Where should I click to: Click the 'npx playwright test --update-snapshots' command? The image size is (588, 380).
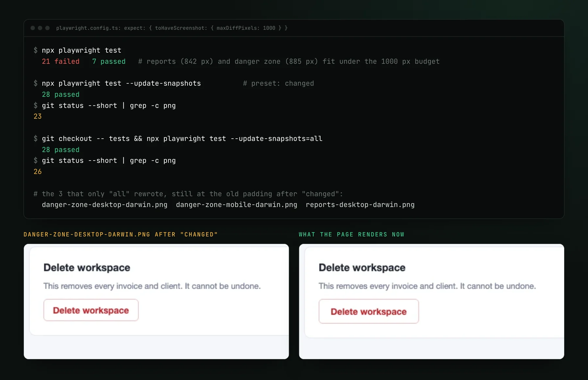(121, 83)
